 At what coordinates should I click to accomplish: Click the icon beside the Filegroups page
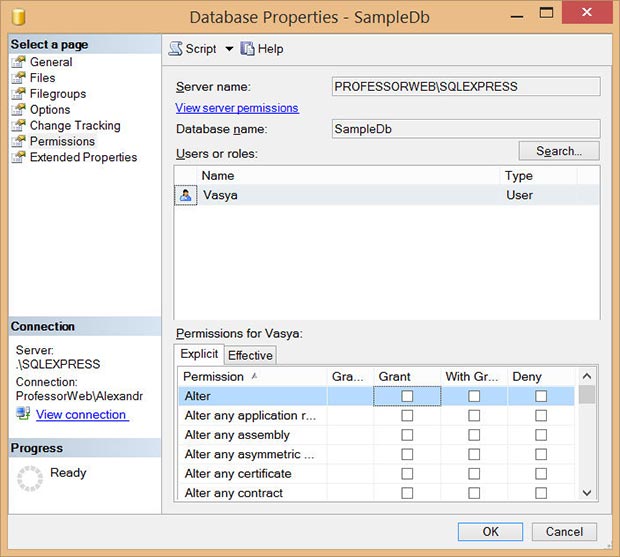click(x=19, y=94)
